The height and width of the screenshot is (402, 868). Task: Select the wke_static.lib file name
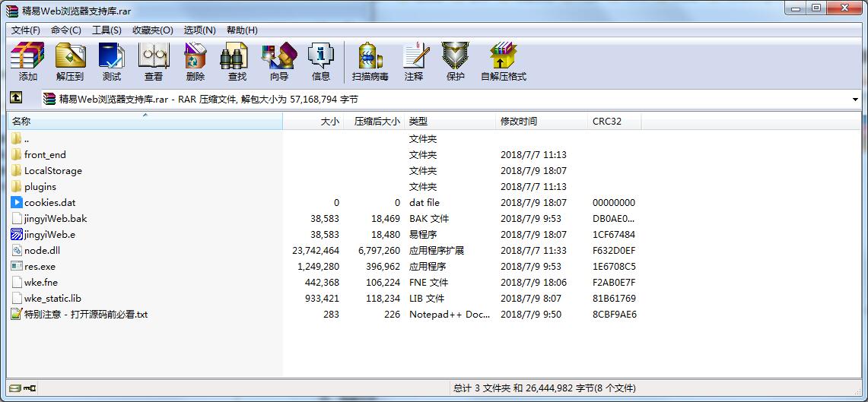coord(52,298)
